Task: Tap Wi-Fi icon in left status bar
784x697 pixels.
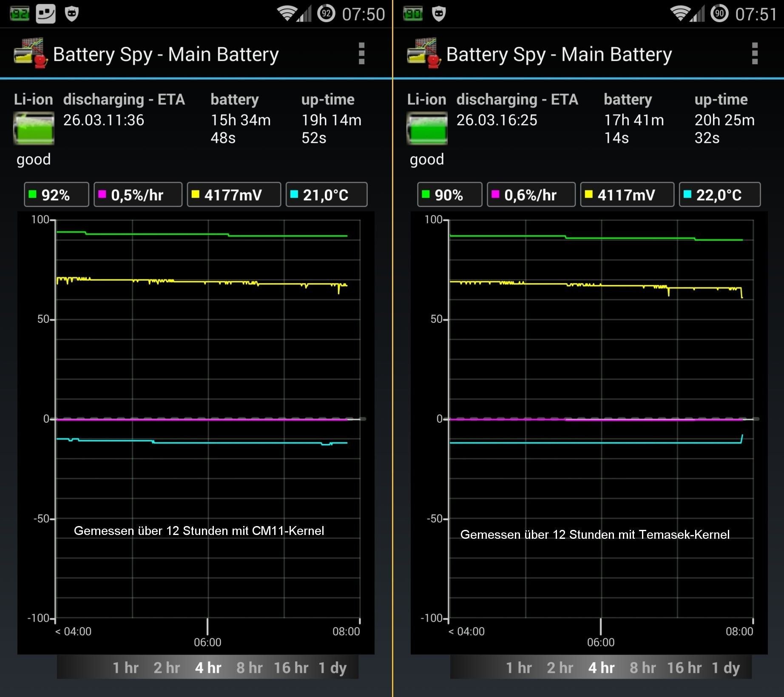Action: [x=287, y=14]
